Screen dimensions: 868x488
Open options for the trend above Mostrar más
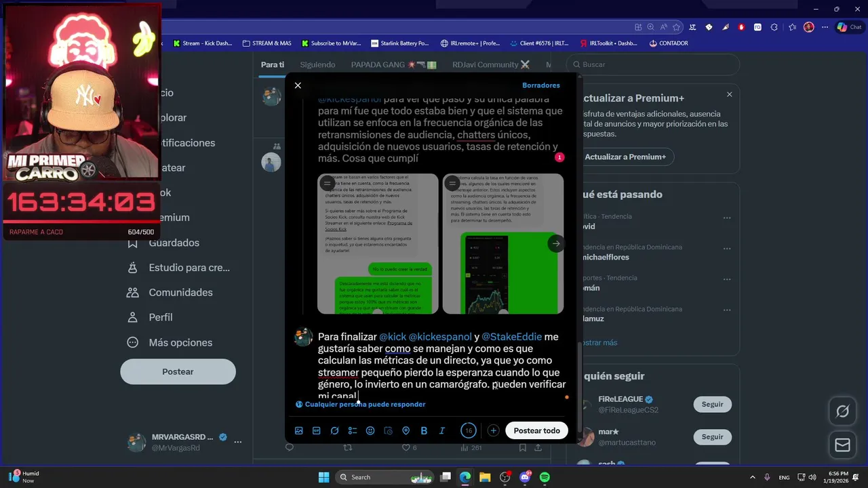(x=727, y=310)
